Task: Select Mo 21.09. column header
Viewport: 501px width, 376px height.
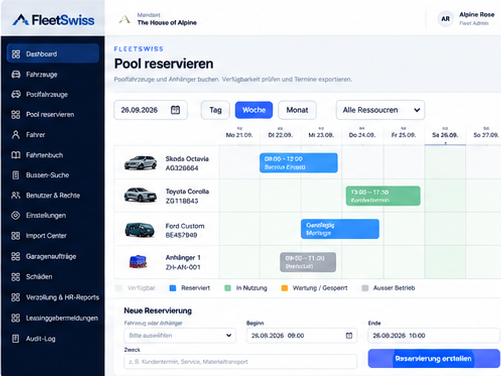Action: pyautogui.click(x=239, y=135)
